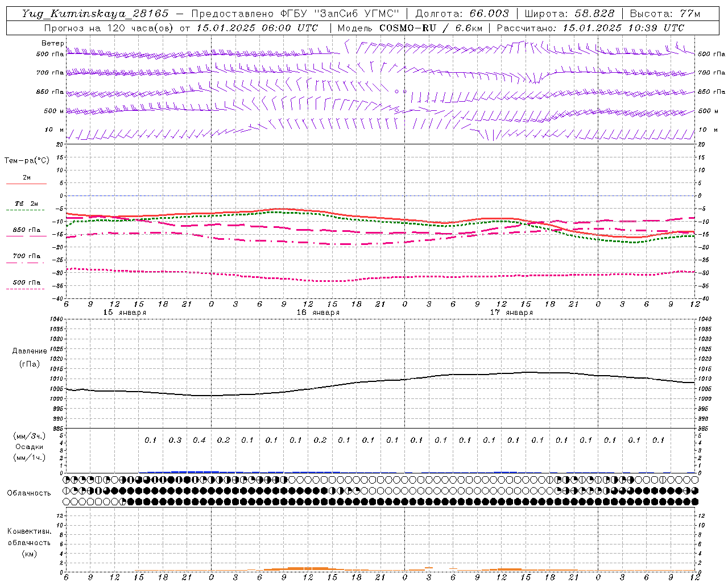Click the (мм/3ч.) precipitation unit label
Viewport: 728px width, 582px height.
click(x=30, y=436)
